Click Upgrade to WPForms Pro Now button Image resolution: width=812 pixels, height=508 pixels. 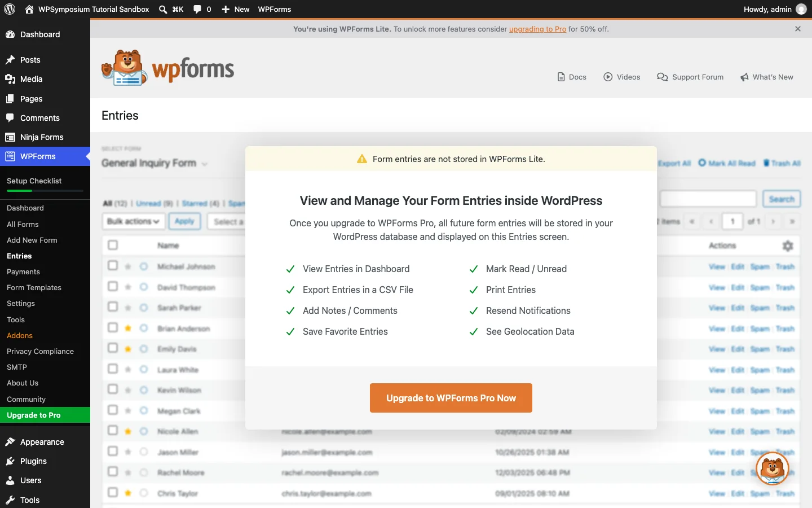451,398
